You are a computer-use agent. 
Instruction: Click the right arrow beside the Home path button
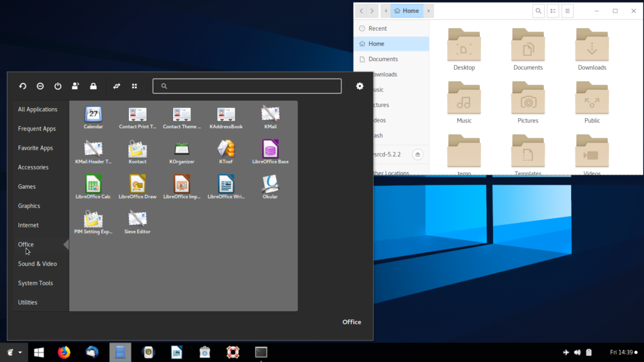pos(428,11)
